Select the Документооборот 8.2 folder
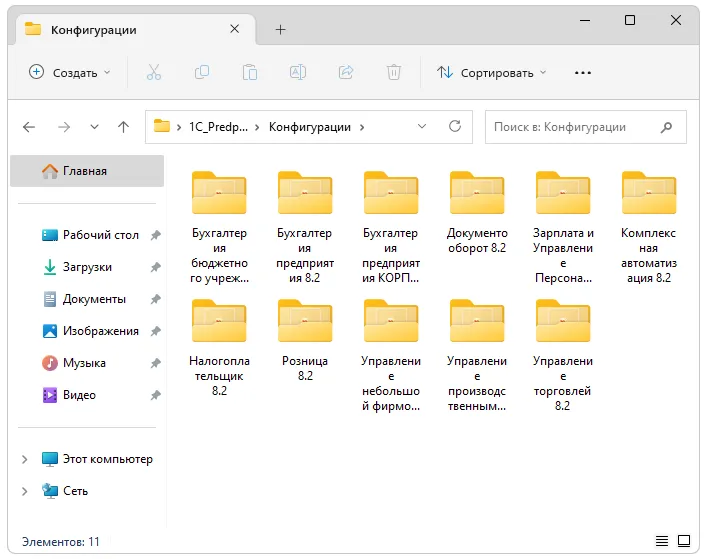This screenshot has width=707, height=559. 477,212
